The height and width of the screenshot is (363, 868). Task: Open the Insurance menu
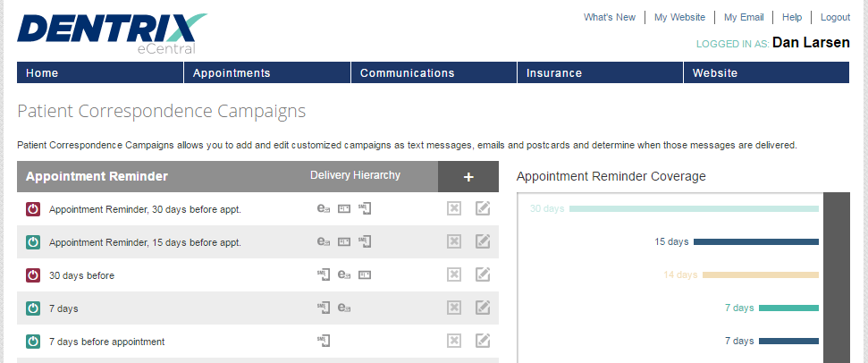click(x=601, y=72)
